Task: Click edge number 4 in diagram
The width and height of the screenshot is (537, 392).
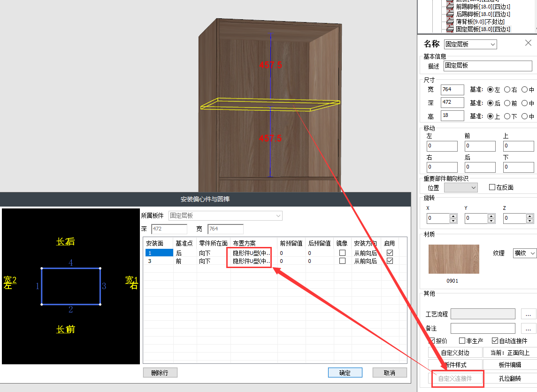Action: [x=71, y=263]
